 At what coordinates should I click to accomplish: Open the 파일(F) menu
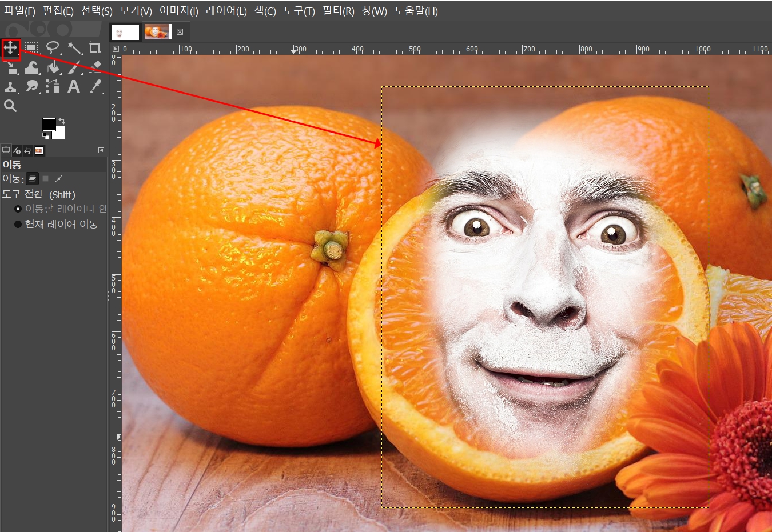point(19,11)
